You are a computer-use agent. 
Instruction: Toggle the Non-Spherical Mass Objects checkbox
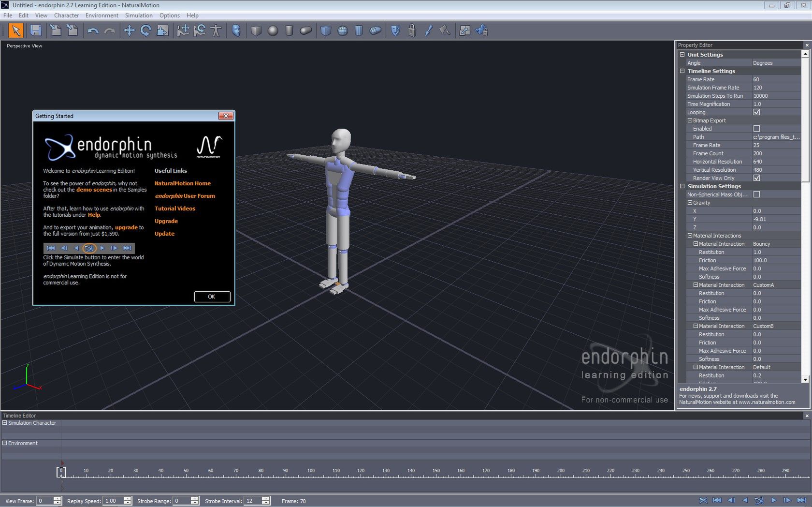point(757,194)
